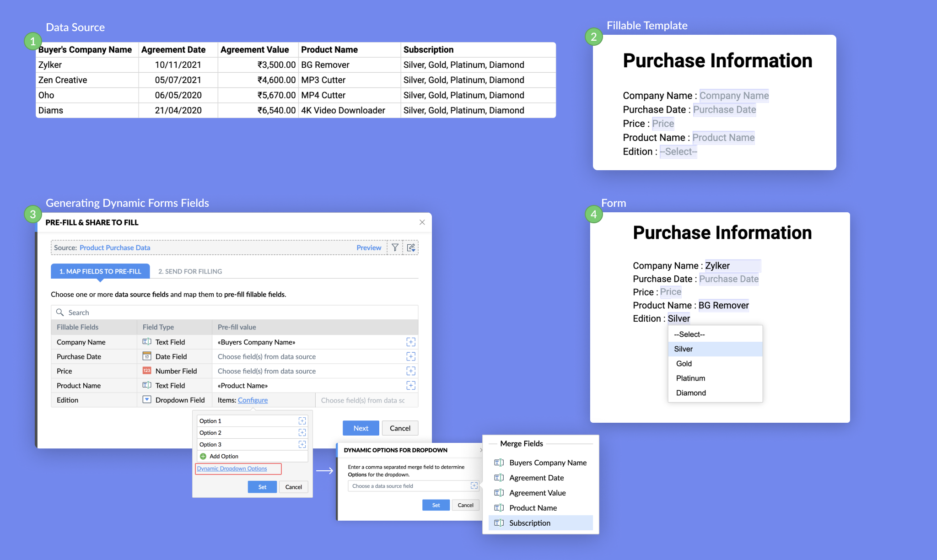Insert merge field for Company Name row
Viewport: 937px width, 560px height.
click(411, 342)
